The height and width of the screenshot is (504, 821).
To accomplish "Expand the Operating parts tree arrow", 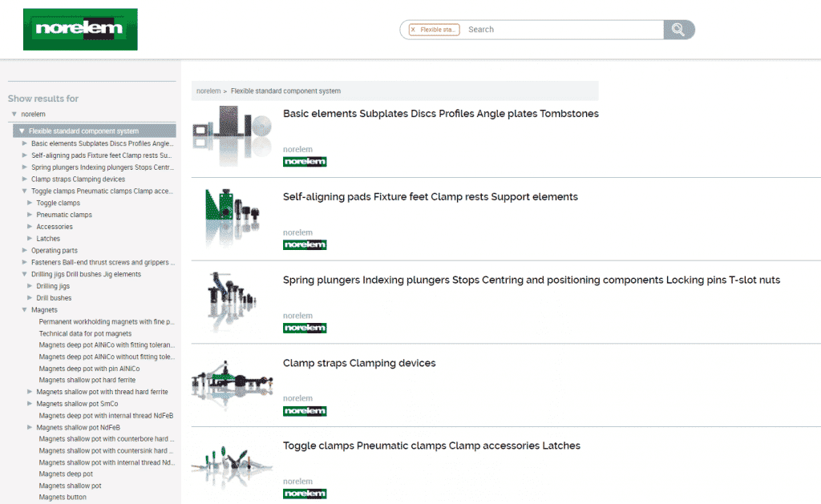I will [24, 251].
